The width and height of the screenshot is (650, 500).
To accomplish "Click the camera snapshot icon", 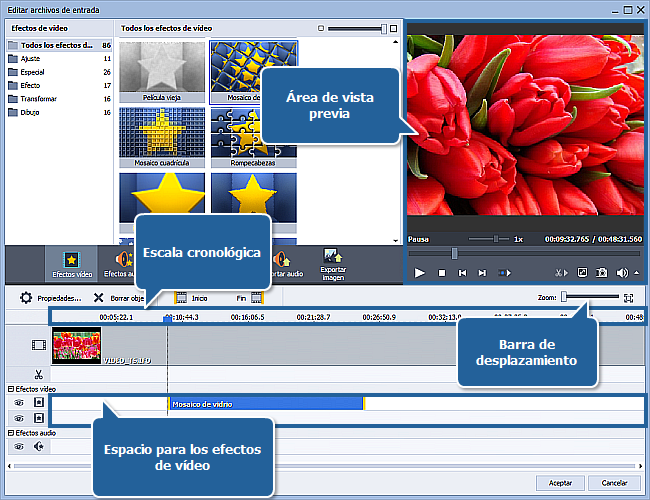I will tap(602, 272).
